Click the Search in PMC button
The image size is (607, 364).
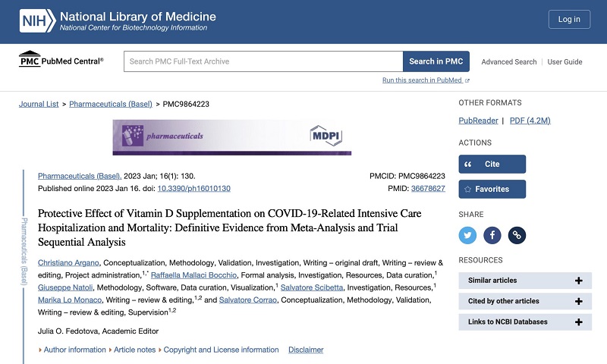(436, 61)
